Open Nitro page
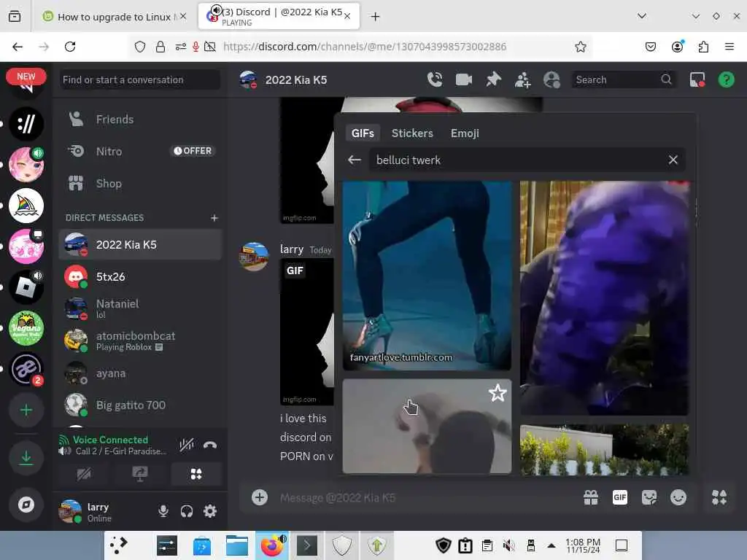This screenshot has height=560, width=747. [x=140, y=151]
